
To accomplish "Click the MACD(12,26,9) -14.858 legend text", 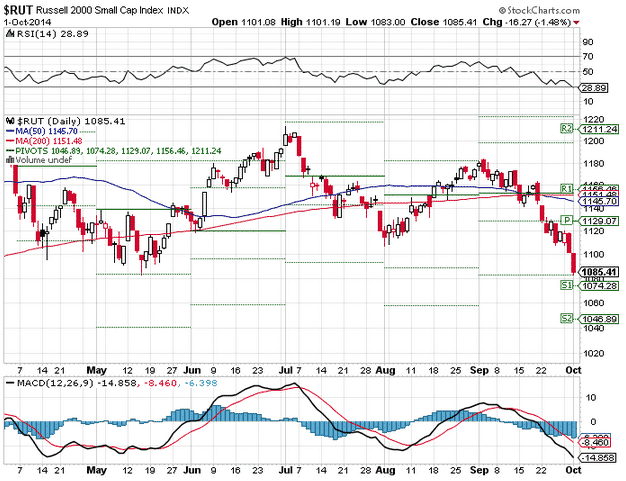I will click(77, 383).
